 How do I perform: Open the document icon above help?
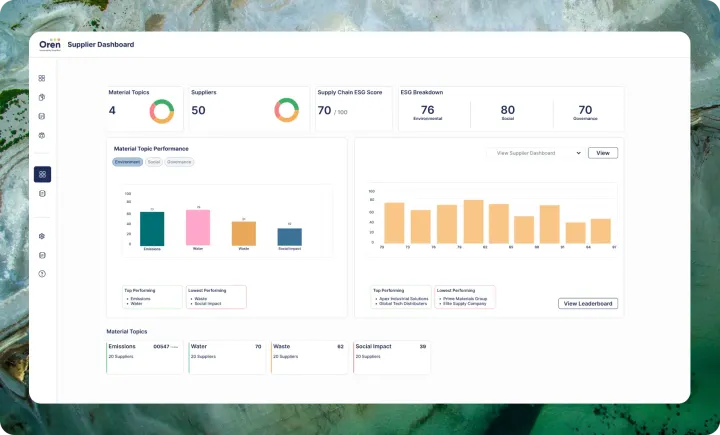tap(42, 255)
